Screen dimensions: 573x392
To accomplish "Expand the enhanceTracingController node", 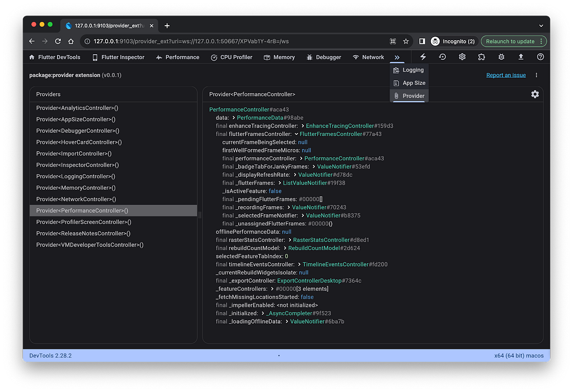I will [x=303, y=126].
